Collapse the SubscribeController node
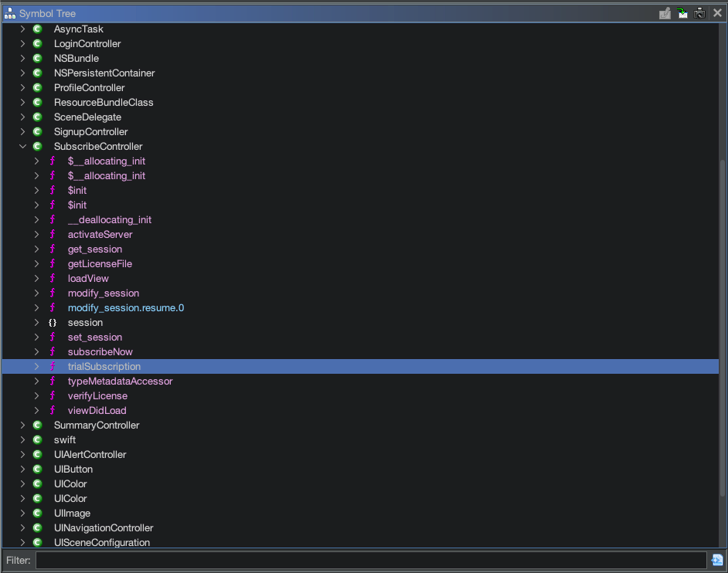The width and height of the screenshot is (728, 573). pyautogui.click(x=22, y=147)
